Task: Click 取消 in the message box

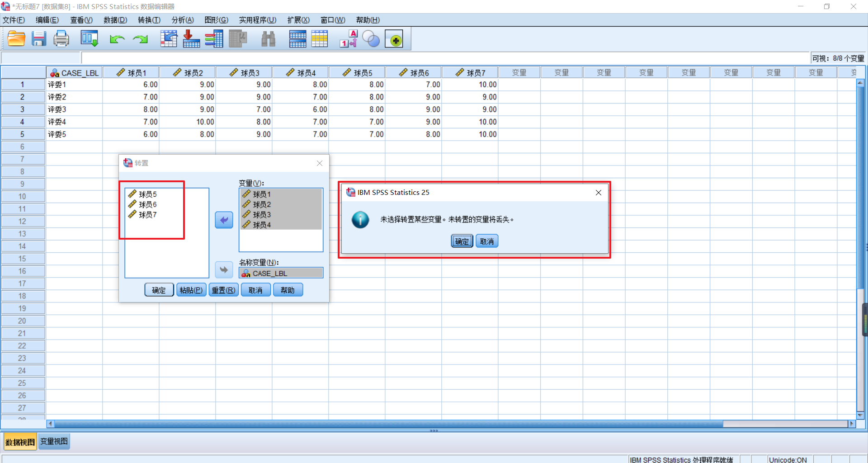Action: click(x=487, y=241)
